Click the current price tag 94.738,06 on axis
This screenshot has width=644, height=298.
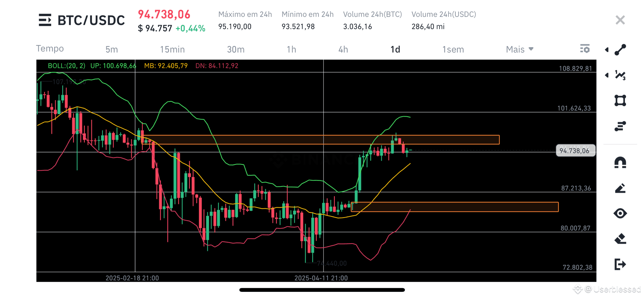(575, 150)
